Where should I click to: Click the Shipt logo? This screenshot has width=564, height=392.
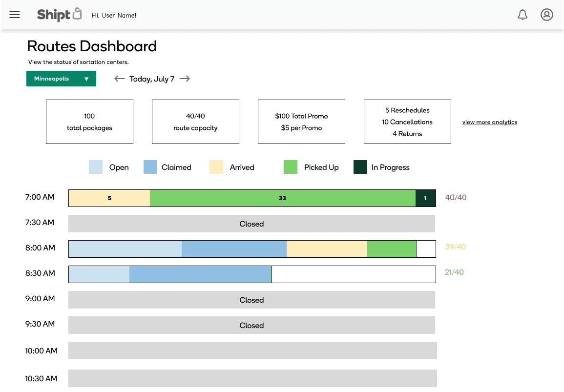click(x=60, y=15)
